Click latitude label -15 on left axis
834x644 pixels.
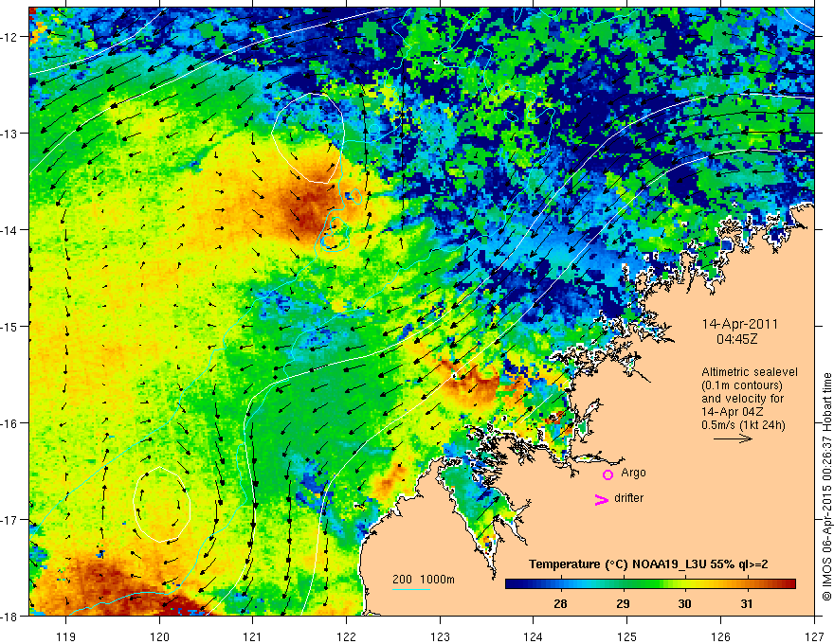[x=9, y=326]
